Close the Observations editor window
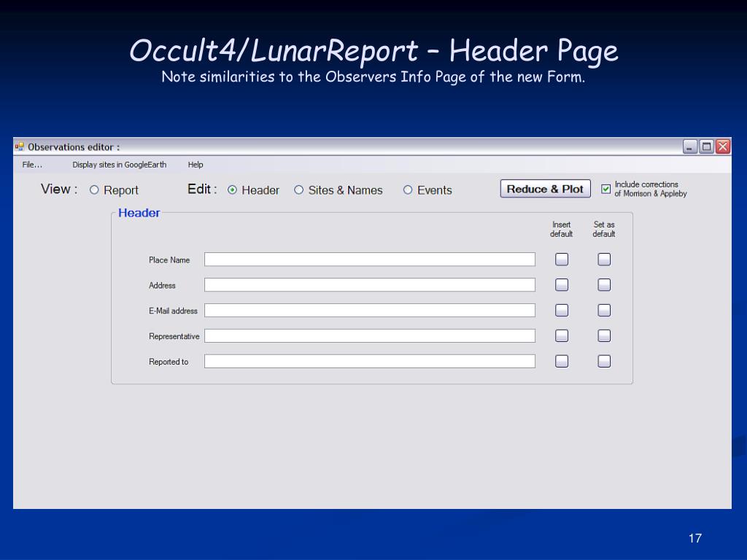 723,147
